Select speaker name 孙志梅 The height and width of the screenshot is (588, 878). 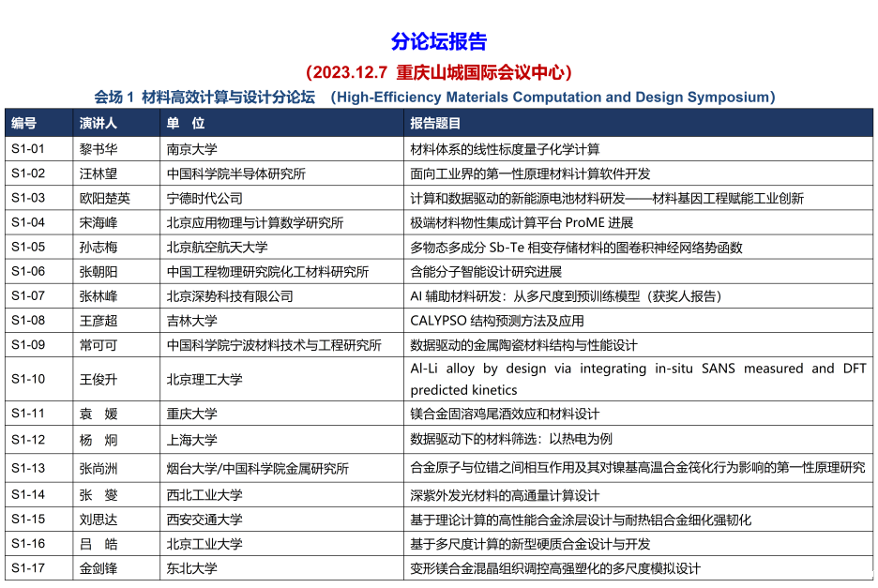pyautogui.click(x=98, y=247)
